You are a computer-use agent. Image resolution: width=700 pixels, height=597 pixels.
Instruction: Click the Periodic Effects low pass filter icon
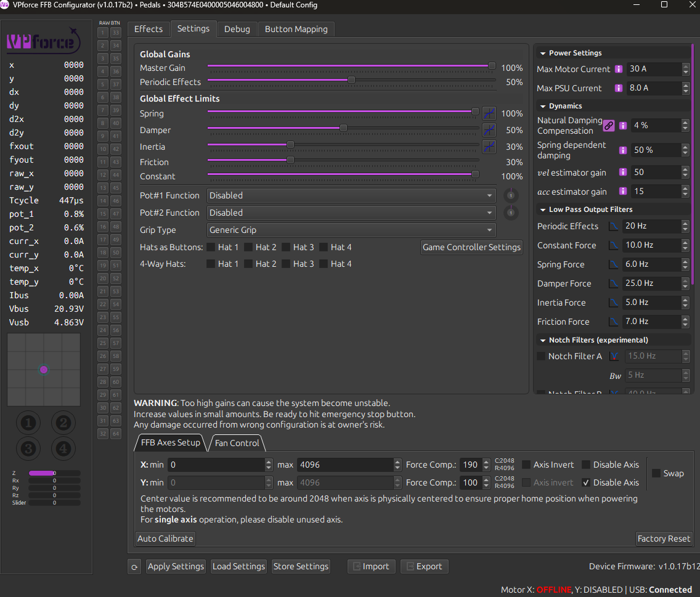click(x=614, y=226)
